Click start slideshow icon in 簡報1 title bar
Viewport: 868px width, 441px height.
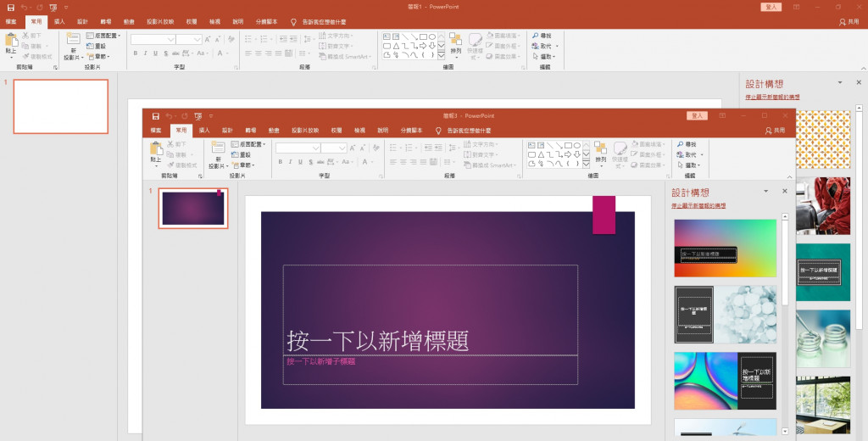53,8
